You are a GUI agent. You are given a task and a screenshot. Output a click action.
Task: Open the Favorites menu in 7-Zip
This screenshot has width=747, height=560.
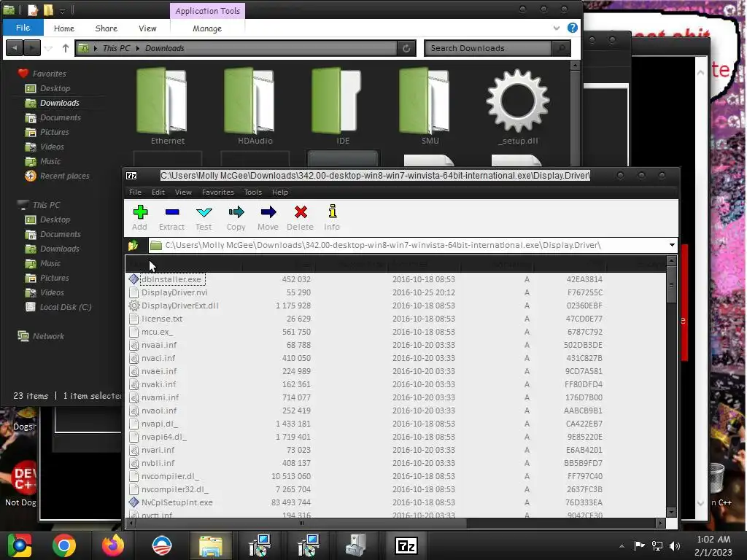click(218, 192)
